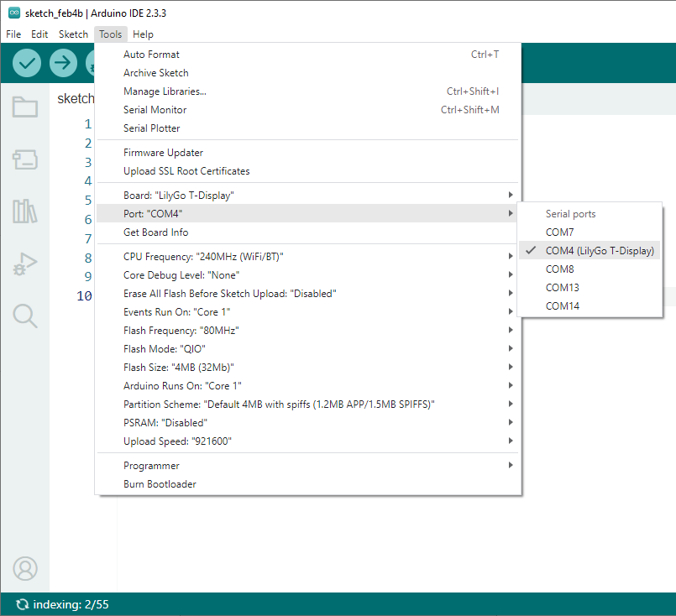Open the Boards Manager sidebar icon
This screenshot has height=616, width=676.
[25, 159]
